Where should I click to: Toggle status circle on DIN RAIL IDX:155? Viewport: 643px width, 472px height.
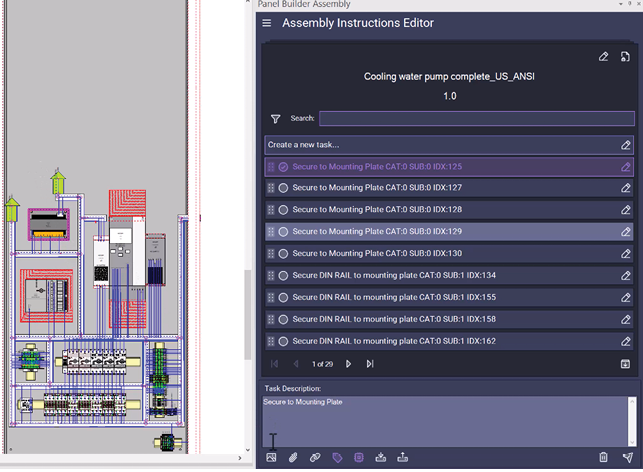tap(283, 297)
